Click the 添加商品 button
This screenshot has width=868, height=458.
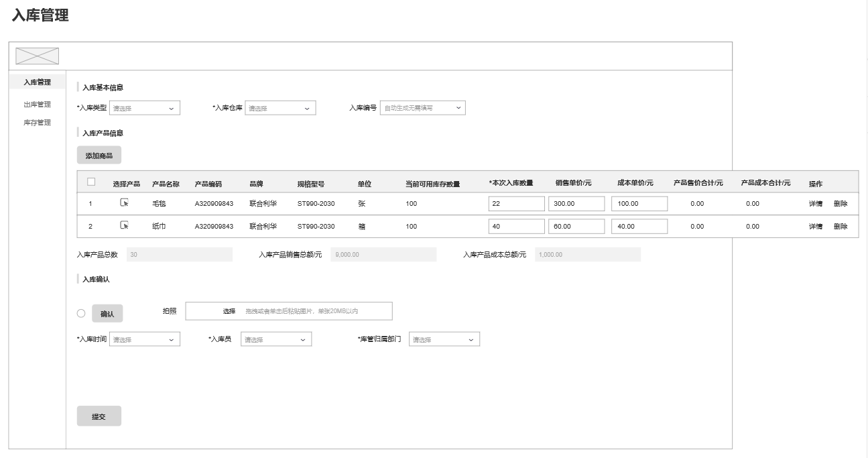99,156
